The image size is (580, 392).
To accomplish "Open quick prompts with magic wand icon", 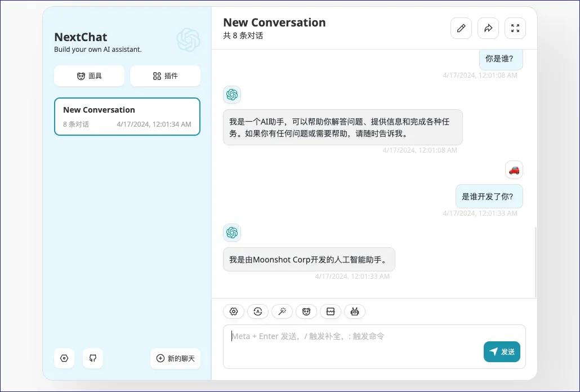I will [x=282, y=311].
